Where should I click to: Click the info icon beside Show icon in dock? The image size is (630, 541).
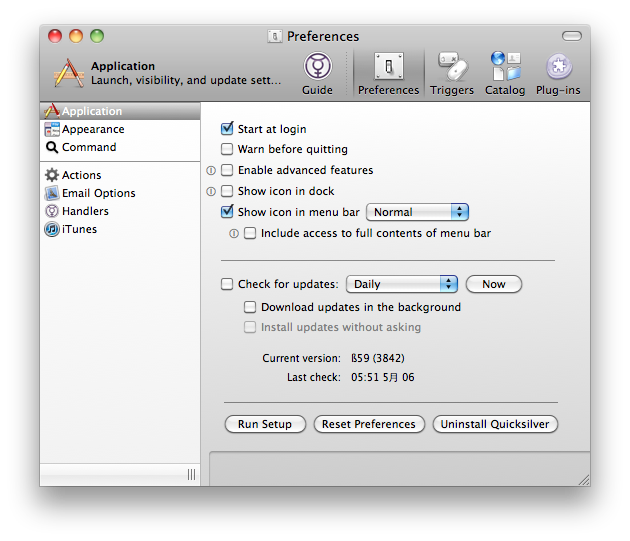click(211, 191)
